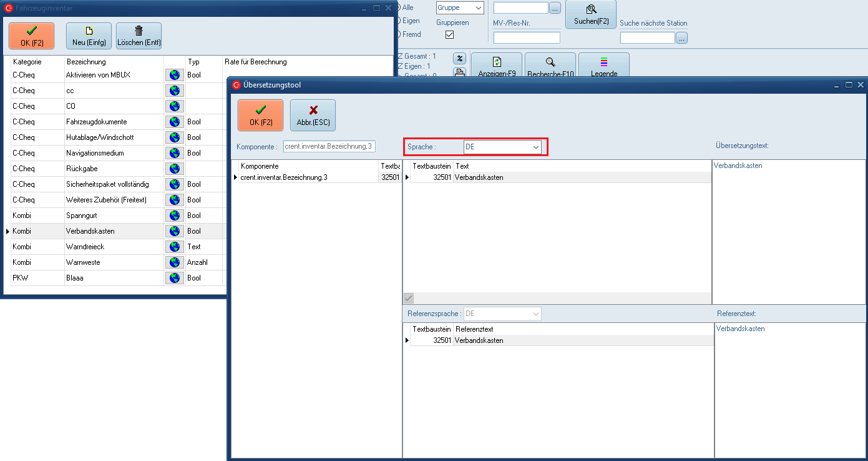Click Neu (Einfg) to add inventory item
This screenshot has width=868, height=461.
tap(89, 36)
